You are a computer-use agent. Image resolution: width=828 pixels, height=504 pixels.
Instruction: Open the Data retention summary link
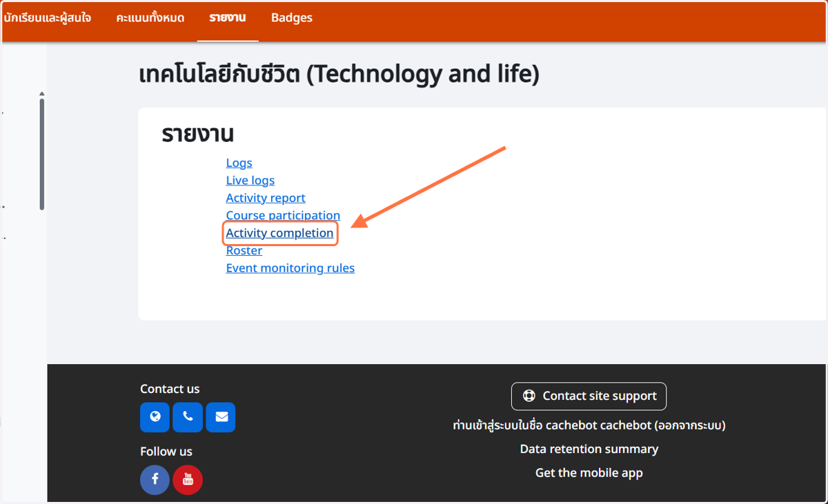coord(589,449)
